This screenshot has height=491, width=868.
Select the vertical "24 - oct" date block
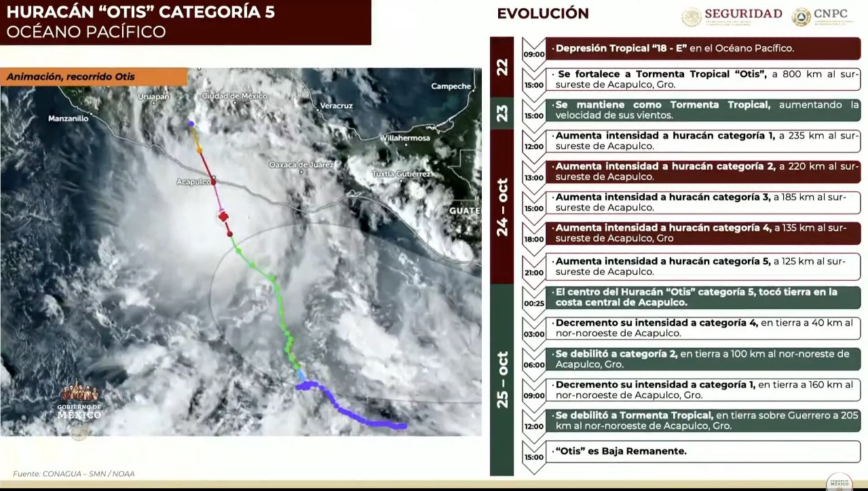[x=502, y=207]
